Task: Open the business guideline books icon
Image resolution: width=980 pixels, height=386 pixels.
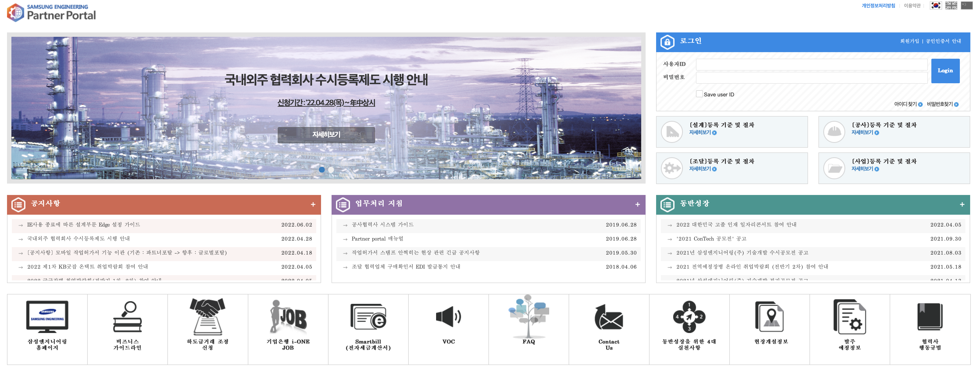Action: [x=127, y=316]
